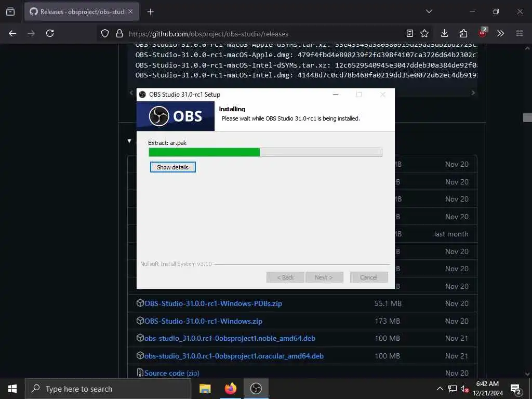The height and width of the screenshot is (399, 532).
Task: Open the list all tabs dropdown
Action: click(x=429, y=11)
